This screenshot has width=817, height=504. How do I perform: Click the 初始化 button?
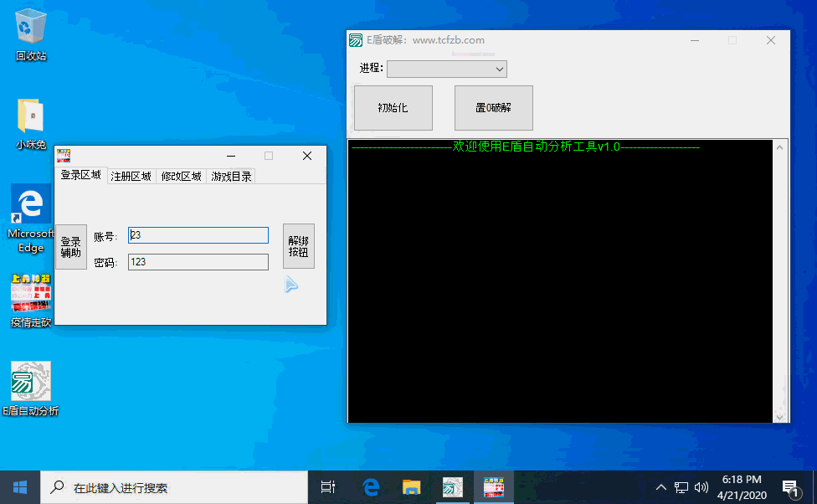[393, 108]
